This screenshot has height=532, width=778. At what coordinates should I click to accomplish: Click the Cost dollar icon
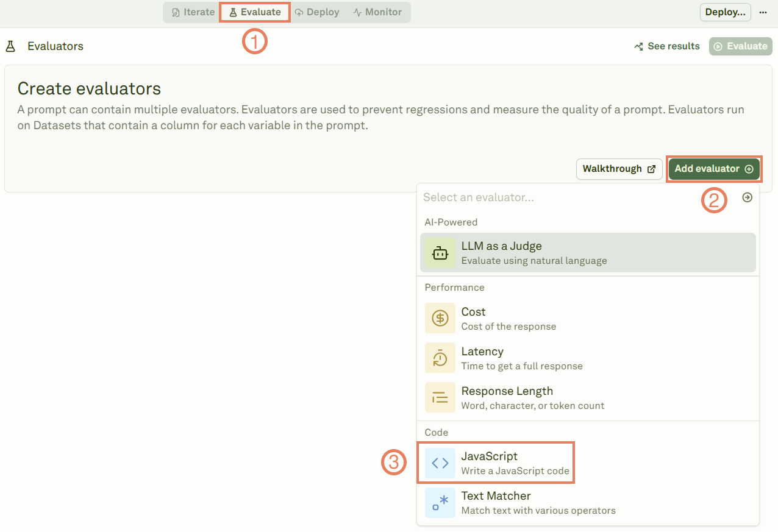point(440,318)
